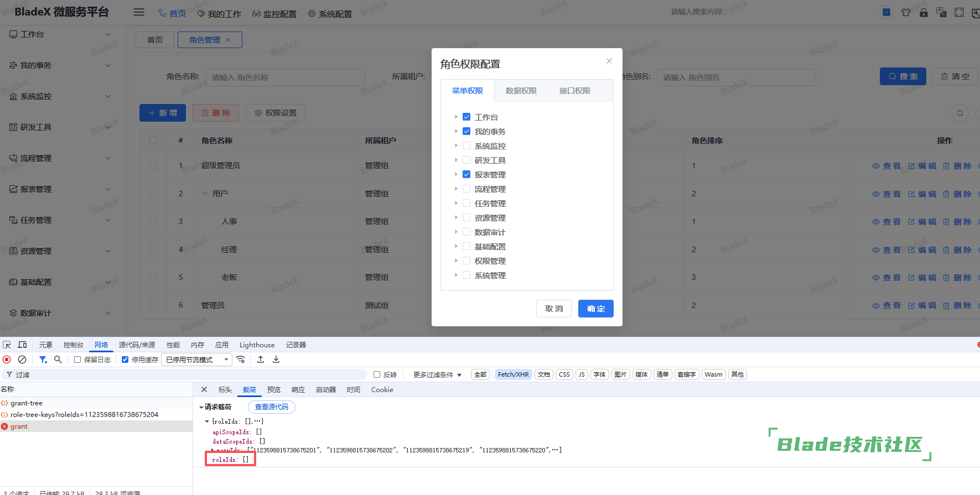This screenshot has height=495, width=980.
Task: Open the 更多过滤条件 dropdown
Action: click(437, 374)
